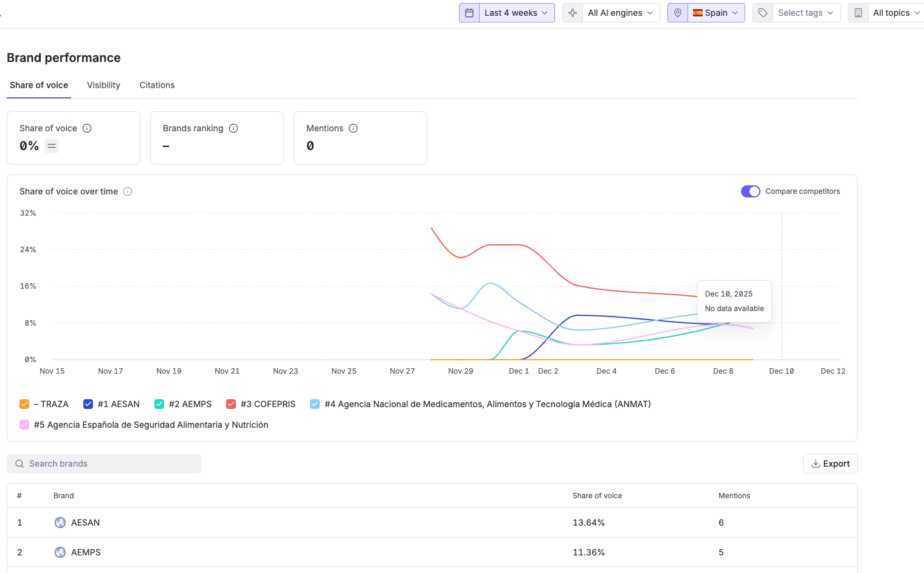Switch to the Citations tab
The width and height of the screenshot is (924, 573).
157,85
